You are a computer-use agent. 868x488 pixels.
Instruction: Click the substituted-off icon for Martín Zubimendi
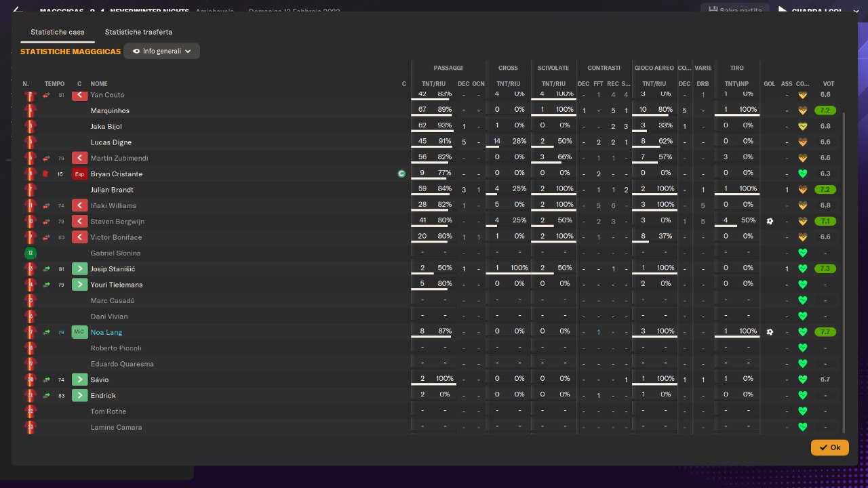[x=80, y=158]
